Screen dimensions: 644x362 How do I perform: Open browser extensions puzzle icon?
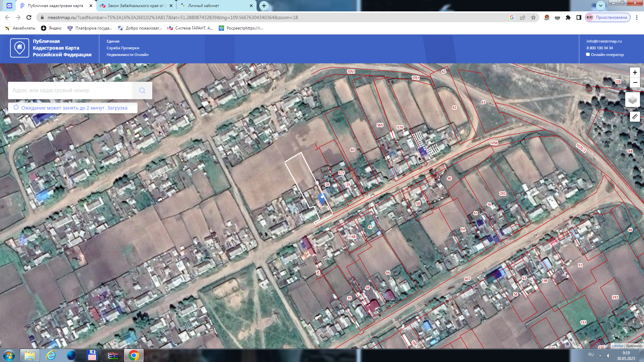pyautogui.click(x=568, y=17)
